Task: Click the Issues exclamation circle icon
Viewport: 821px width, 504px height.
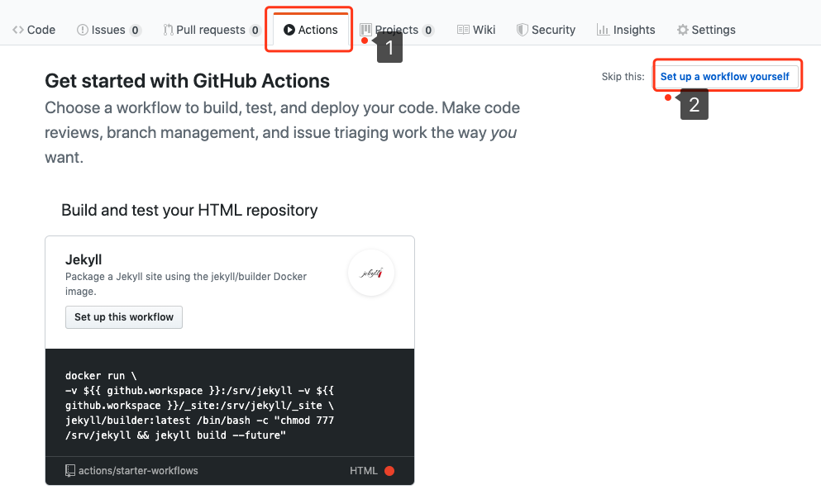Action: [82, 30]
